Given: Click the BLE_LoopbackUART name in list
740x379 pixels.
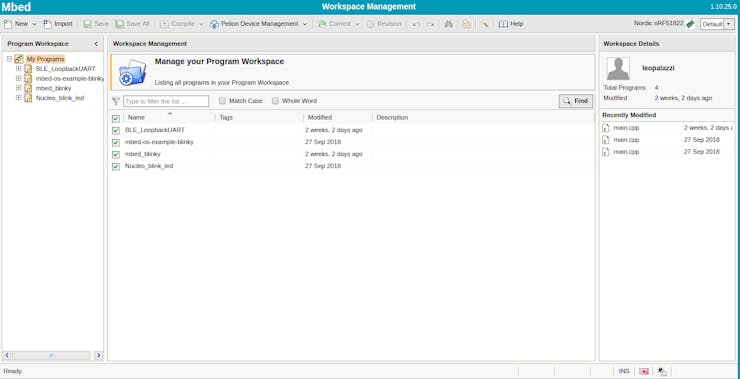Looking at the screenshot, I should point(155,130).
